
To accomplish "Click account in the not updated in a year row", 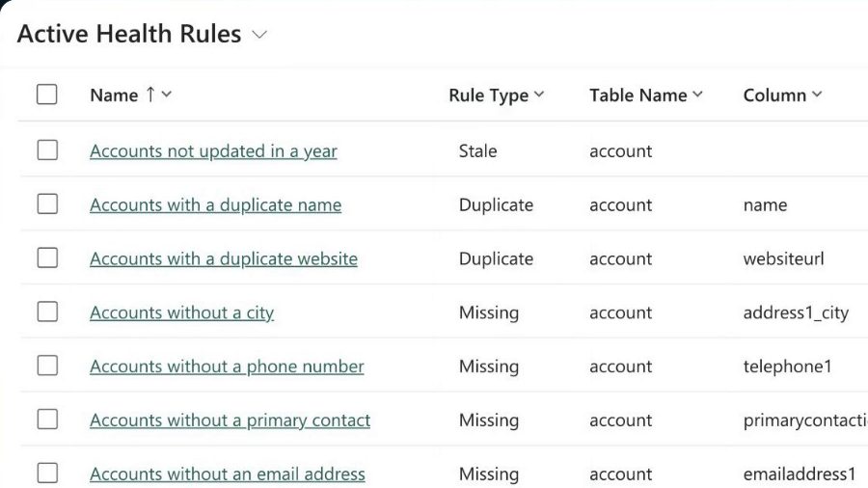I will pos(620,151).
